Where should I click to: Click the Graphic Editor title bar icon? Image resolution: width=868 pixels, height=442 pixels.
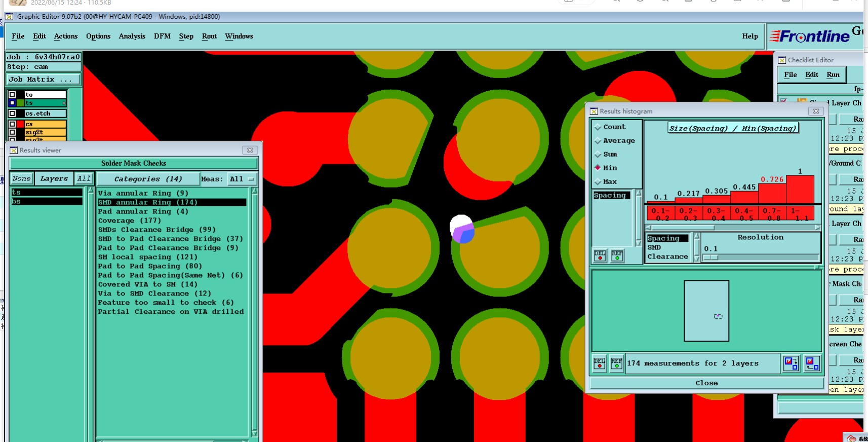point(9,17)
